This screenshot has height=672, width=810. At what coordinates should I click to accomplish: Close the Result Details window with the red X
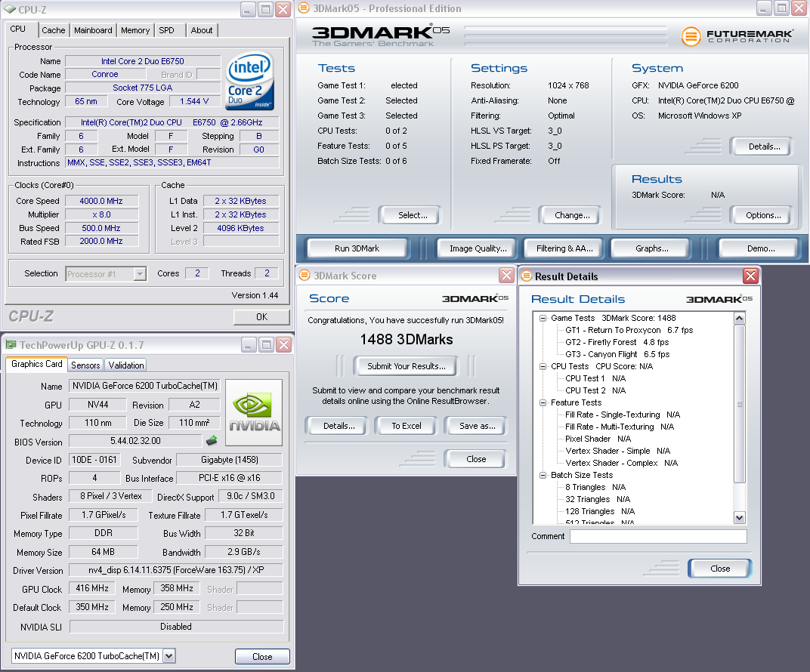(750, 276)
